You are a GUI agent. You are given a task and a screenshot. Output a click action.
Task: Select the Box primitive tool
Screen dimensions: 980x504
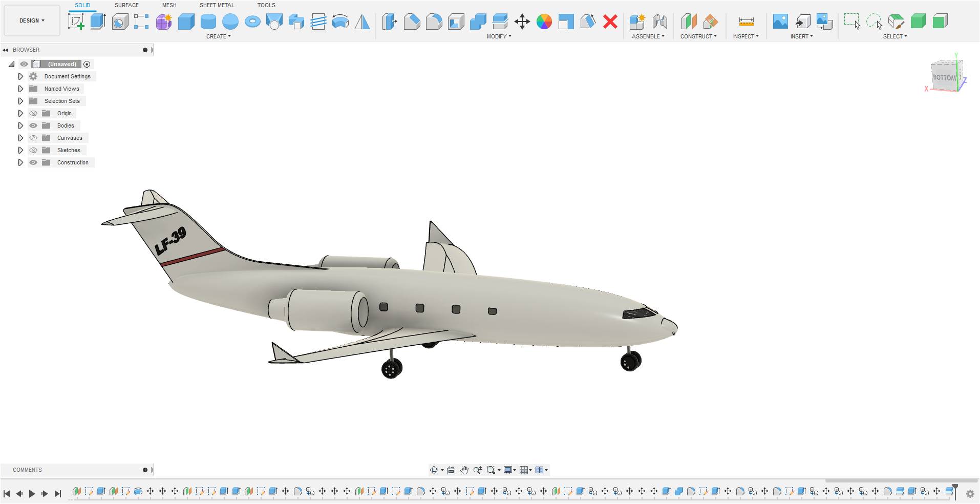click(186, 22)
